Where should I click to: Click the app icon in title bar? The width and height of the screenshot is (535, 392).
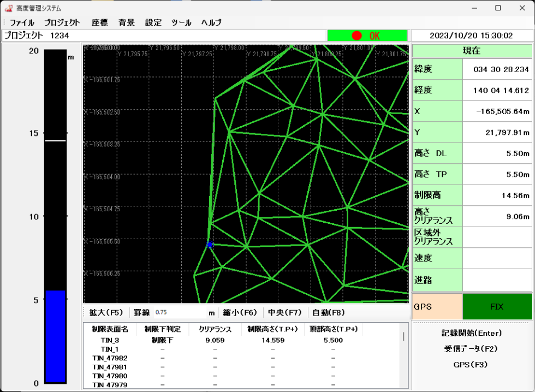click(9, 8)
